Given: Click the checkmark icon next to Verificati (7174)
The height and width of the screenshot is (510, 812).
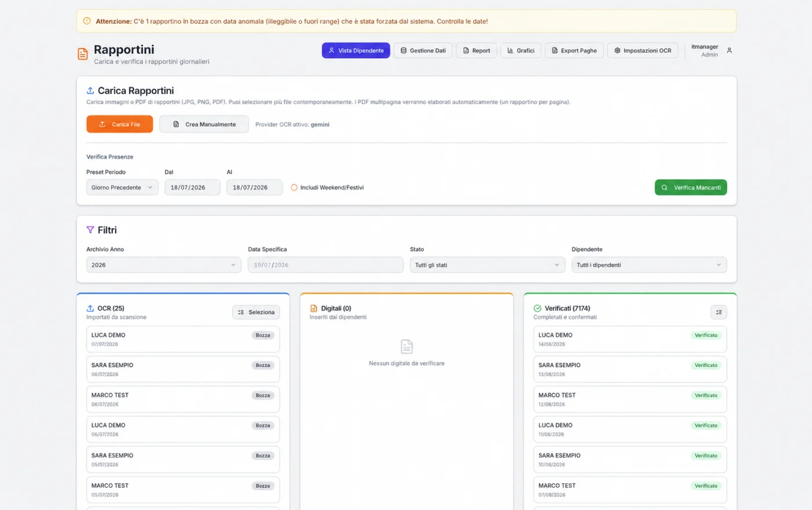Looking at the screenshot, I should click(x=537, y=308).
